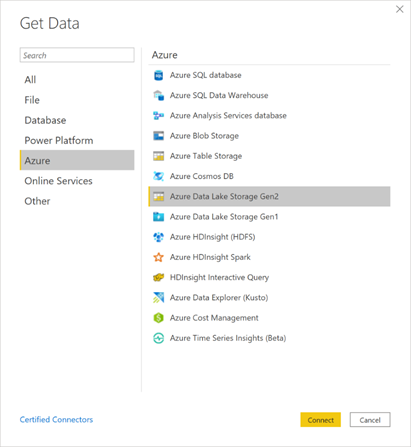Click the Azure HDInsight Spark star icon

(x=158, y=257)
